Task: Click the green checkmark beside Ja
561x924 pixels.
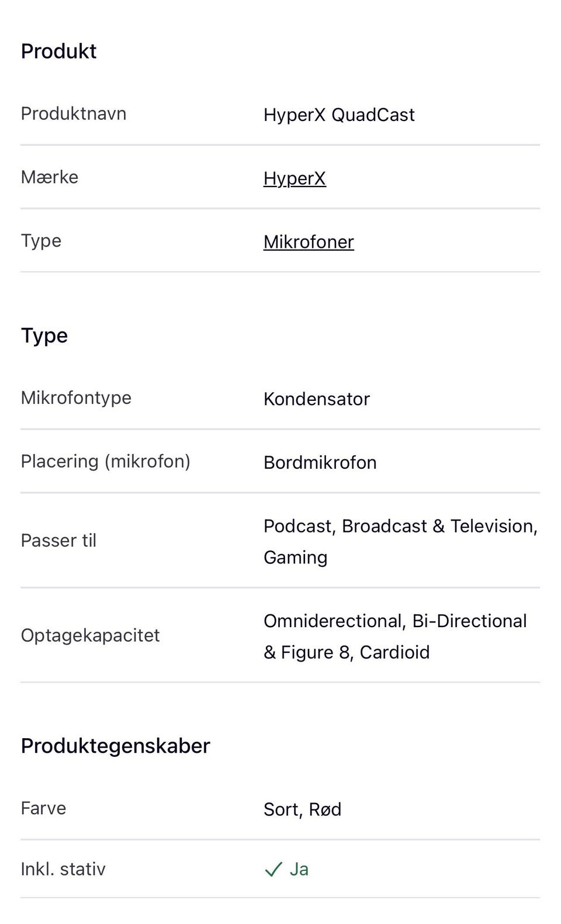Action: pos(273,870)
